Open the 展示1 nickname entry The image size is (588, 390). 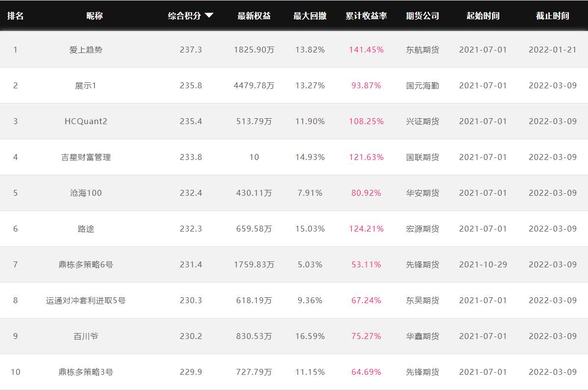click(x=86, y=85)
